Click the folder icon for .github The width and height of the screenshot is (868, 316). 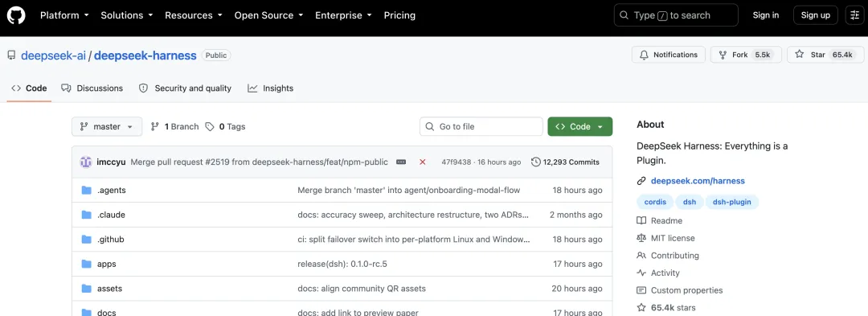[x=86, y=240]
